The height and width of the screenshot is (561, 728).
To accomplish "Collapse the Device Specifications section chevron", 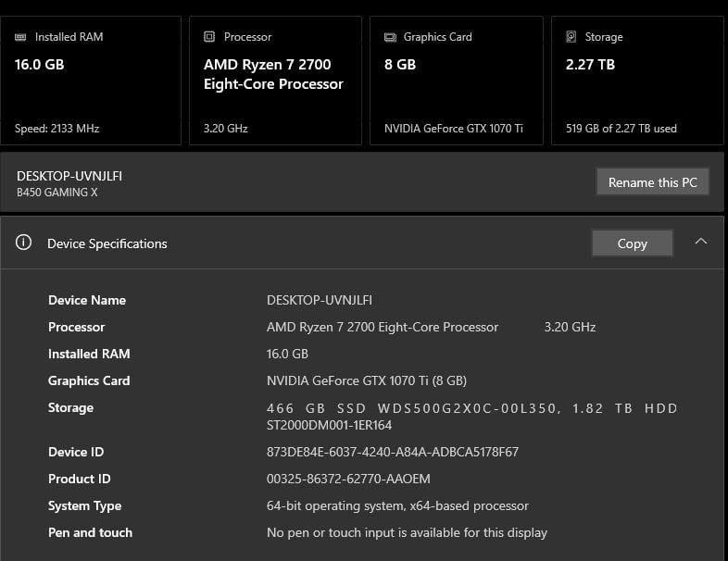I will pyautogui.click(x=701, y=242).
